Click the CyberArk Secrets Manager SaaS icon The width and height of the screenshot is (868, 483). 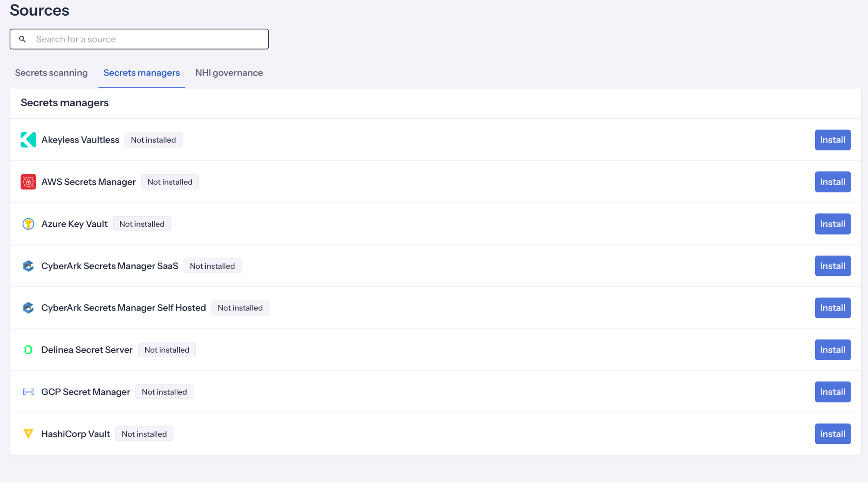coord(28,266)
